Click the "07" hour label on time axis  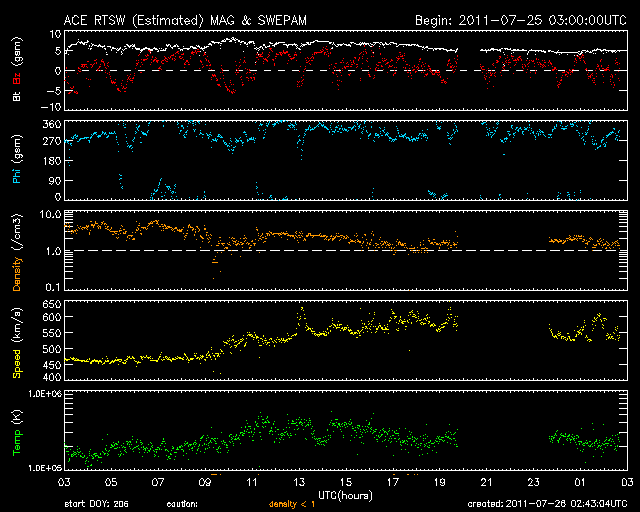(158, 482)
